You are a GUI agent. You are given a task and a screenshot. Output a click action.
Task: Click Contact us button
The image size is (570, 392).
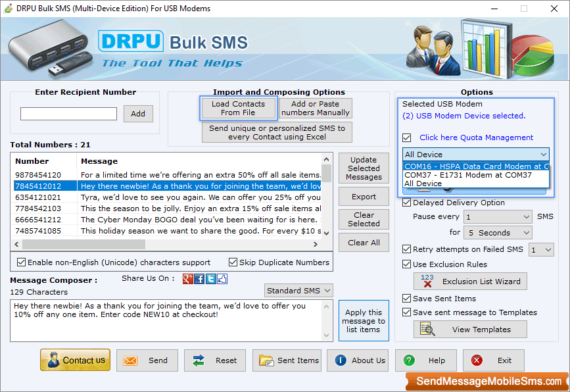[x=75, y=360]
